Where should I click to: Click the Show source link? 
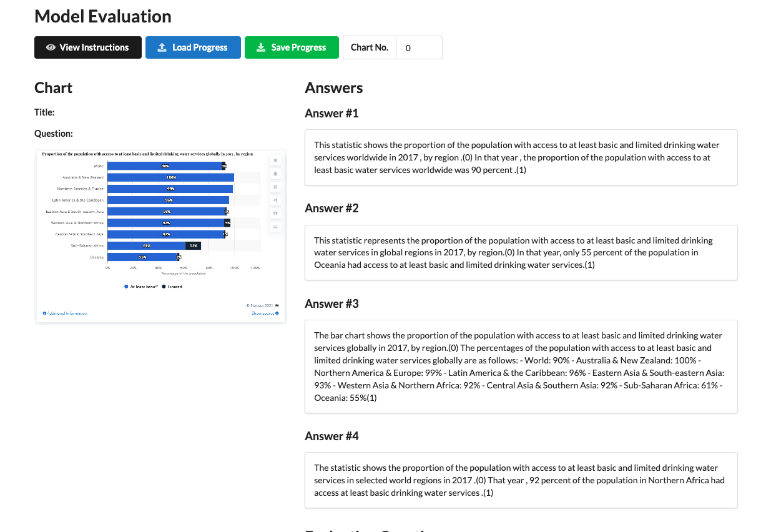pyautogui.click(x=265, y=313)
